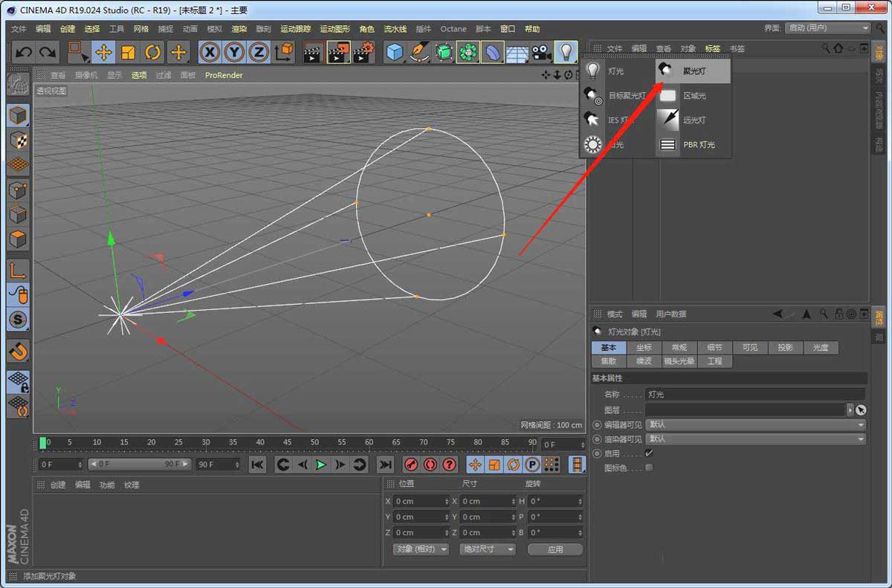
Task: Click the Redo arrow in the toolbar
Action: (48, 52)
